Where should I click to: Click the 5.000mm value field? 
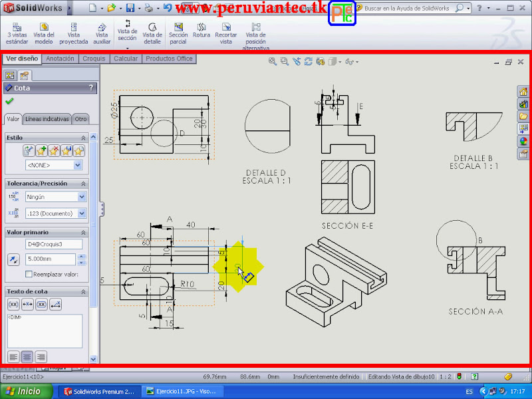(51, 259)
